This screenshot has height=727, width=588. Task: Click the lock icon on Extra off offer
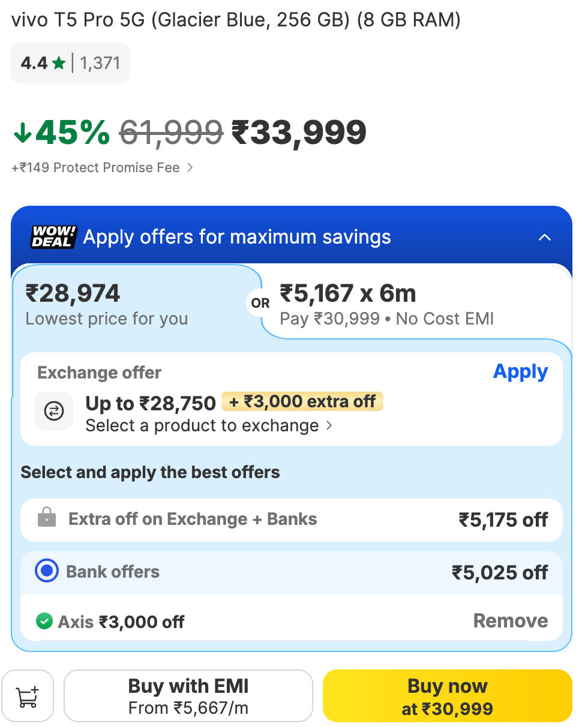pyautogui.click(x=46, y=518)
